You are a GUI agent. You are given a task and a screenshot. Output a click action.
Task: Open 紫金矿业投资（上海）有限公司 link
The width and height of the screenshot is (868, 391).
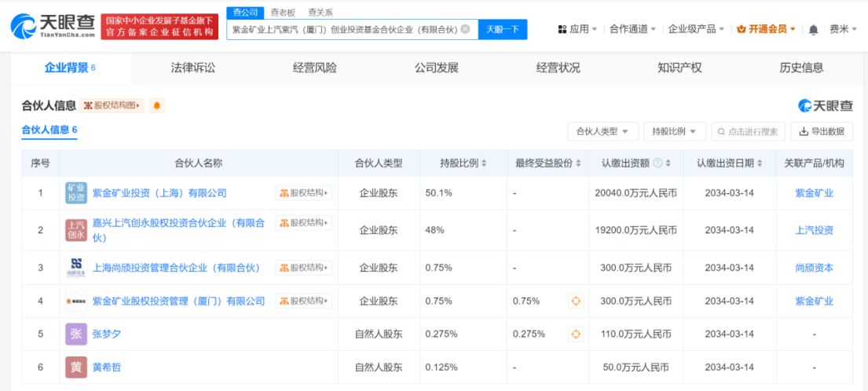pyautogui.click(x=159, y=193)
